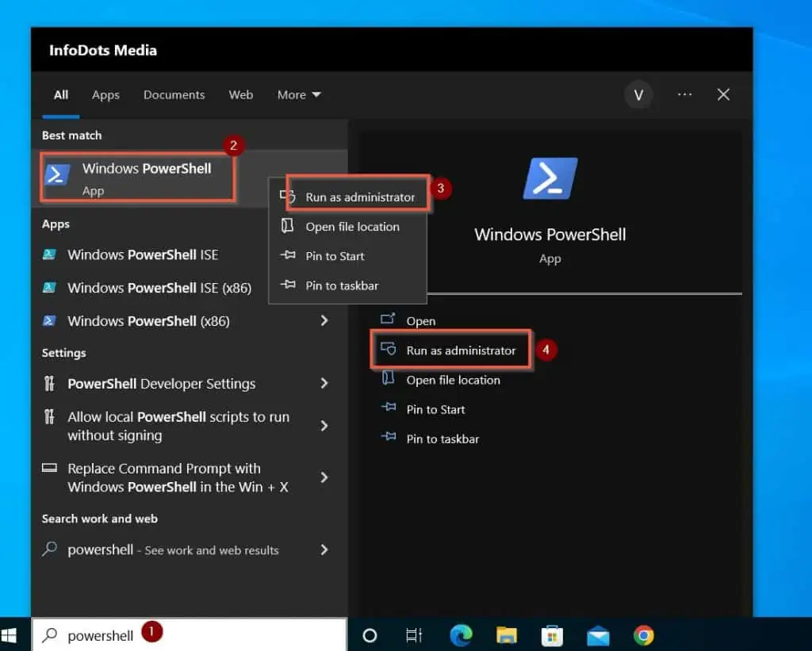The image size is (812, 651).
Task: Open File Explorer from the taskbar
Action: [x=507, y=635]
